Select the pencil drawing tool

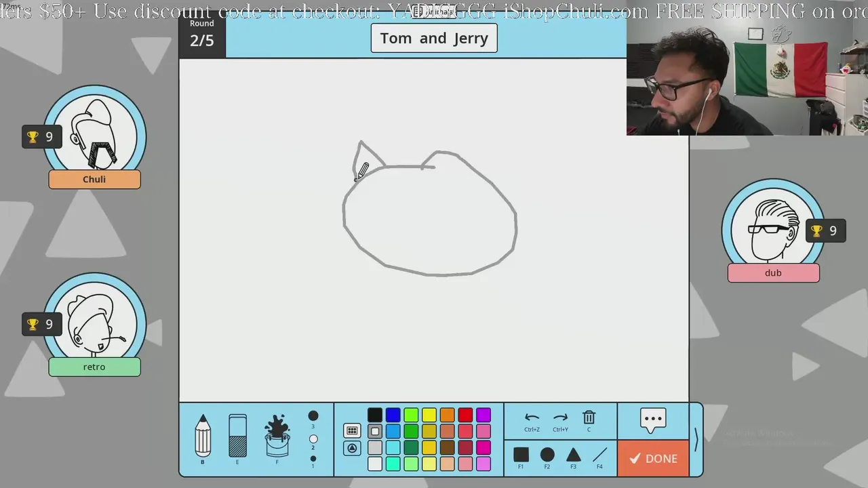click(x=203, y=436)
